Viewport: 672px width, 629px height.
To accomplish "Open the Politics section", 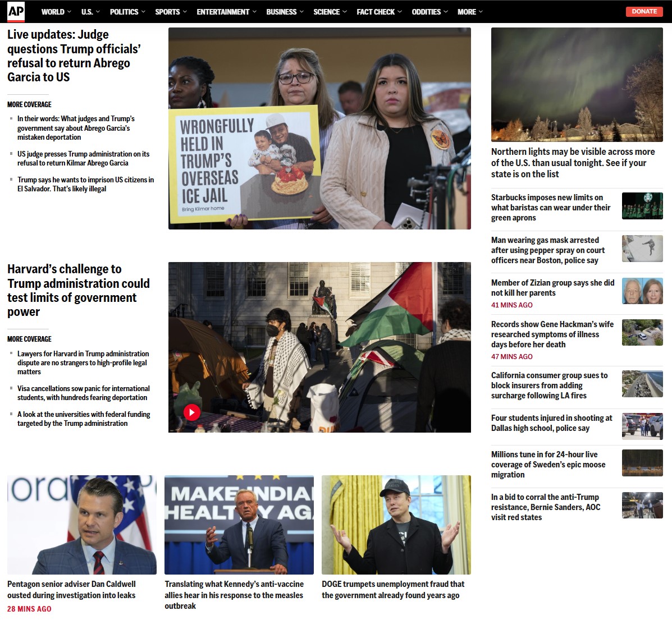I will pyautogui.click(x=124, y=12).
